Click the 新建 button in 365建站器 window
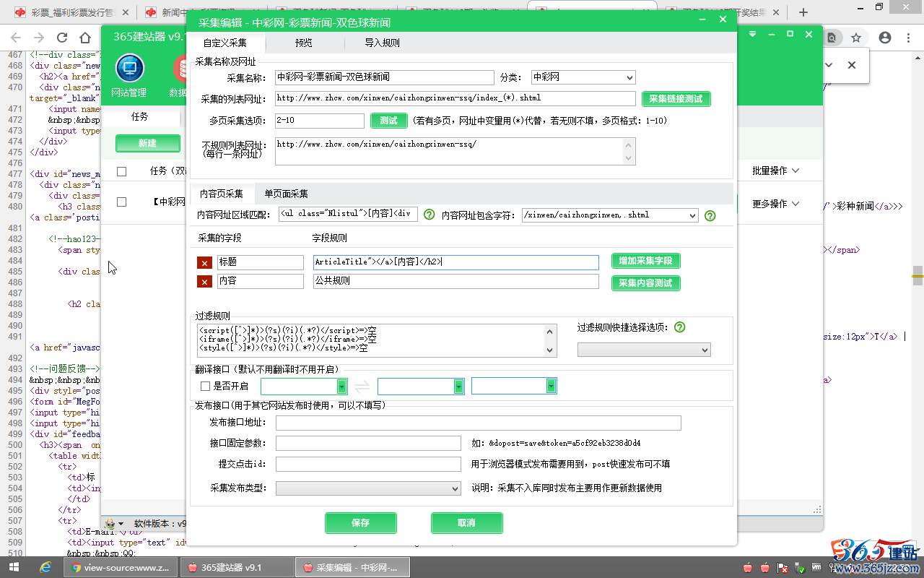This screenshot has height=578, width=924. pyautogui.click(x=147, y=144)
